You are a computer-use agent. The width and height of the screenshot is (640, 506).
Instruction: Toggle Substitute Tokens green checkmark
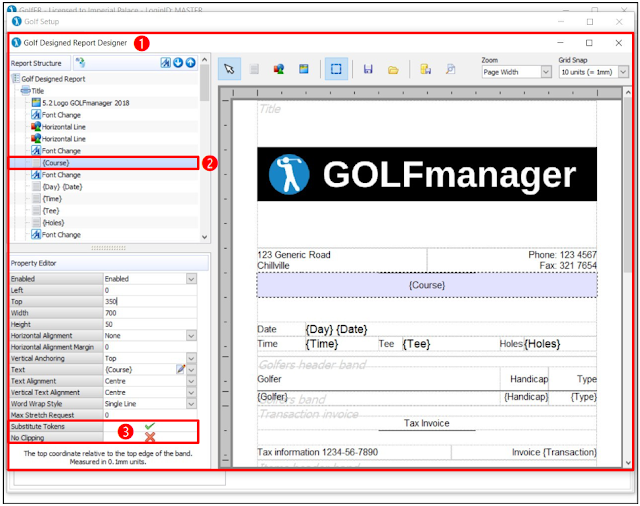(x=150, y=426)
